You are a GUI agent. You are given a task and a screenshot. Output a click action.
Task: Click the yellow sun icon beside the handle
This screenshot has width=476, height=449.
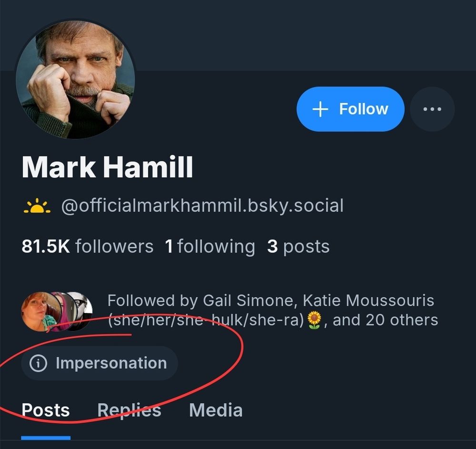37,206
